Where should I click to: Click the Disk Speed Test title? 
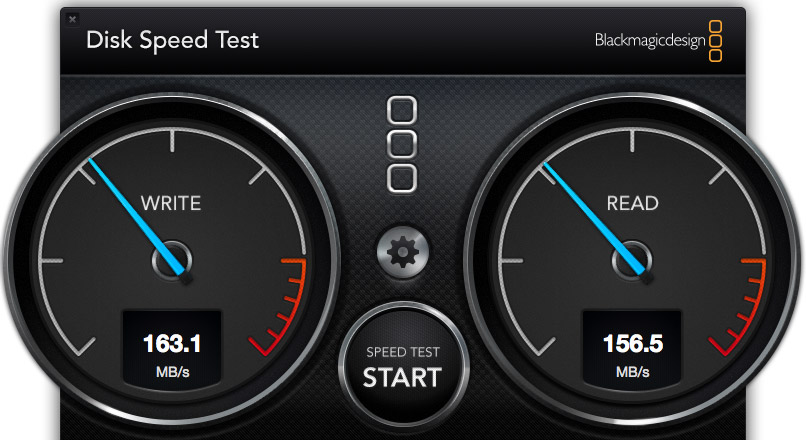click(172, 40)
